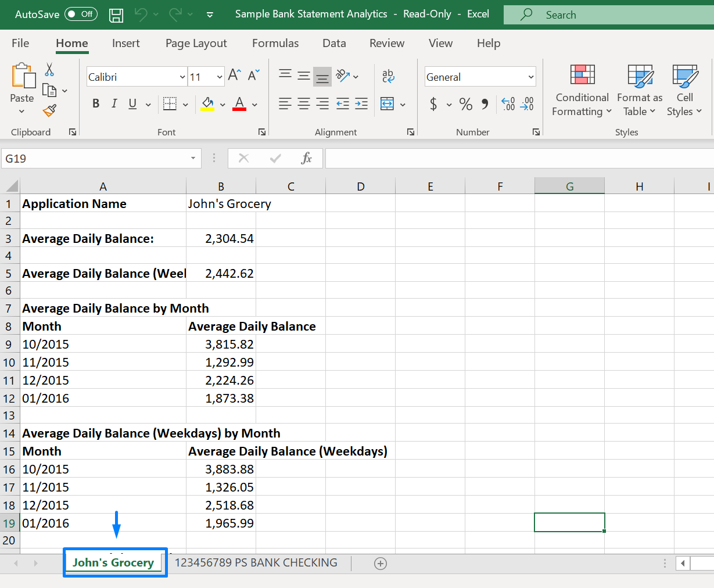The image size is (714, 588).
Task: Toggle the AutoSave switch
Action: click(81, 14)
